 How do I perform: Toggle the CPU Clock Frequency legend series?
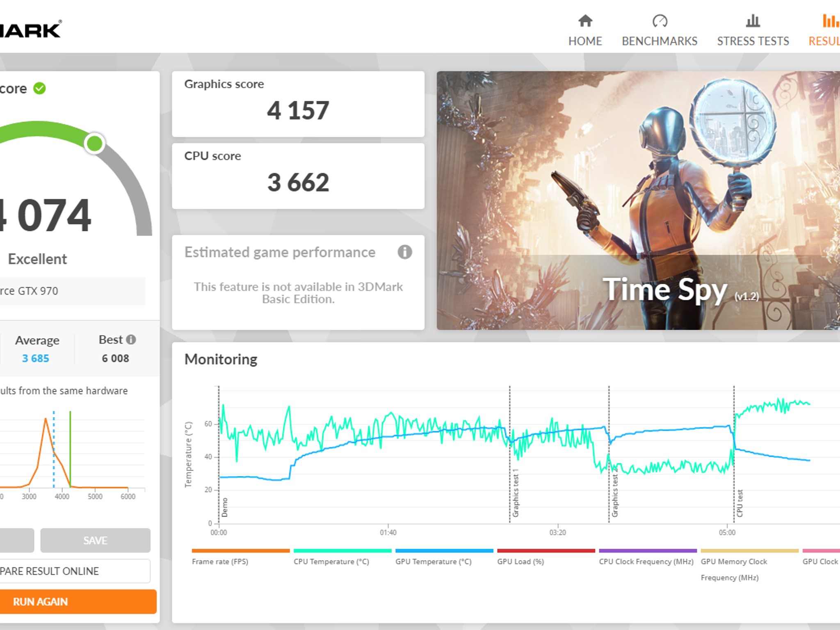point(647,557)
